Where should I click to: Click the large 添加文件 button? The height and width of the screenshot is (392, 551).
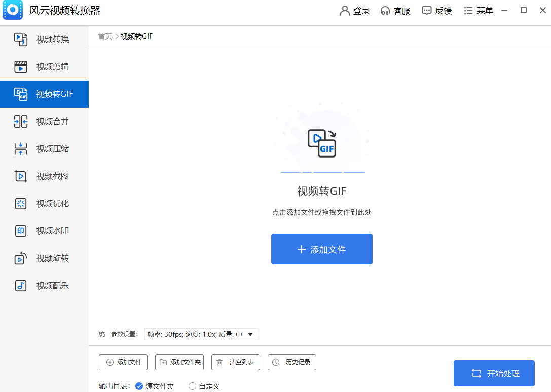coord(322,249)
